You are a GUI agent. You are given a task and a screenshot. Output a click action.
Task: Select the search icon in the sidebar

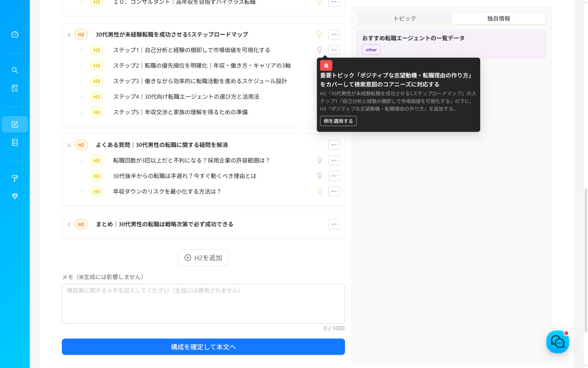coord(15,70)
